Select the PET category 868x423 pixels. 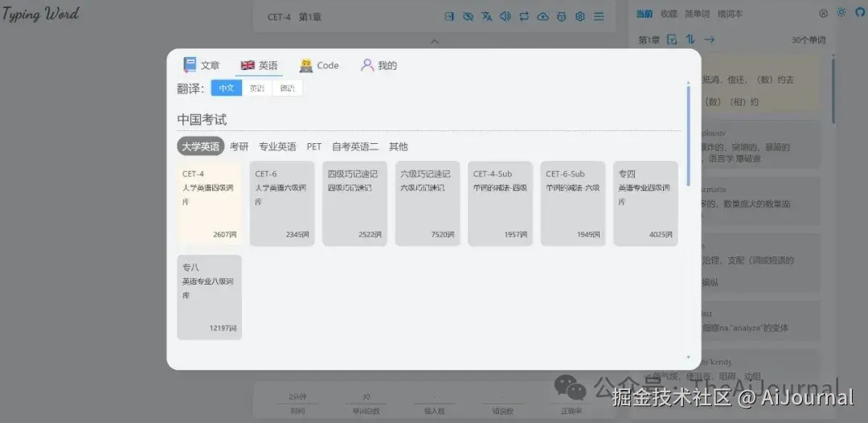point(314,146)
